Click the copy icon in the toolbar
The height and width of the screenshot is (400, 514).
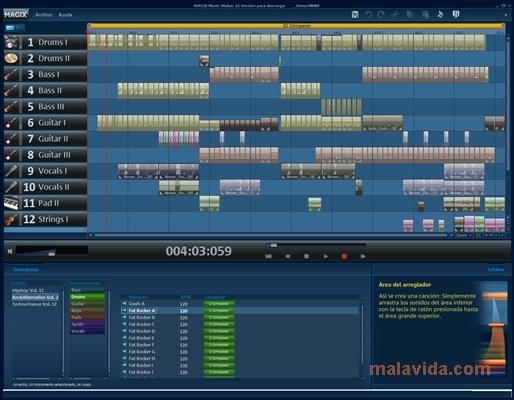click(x=410, y=14)
